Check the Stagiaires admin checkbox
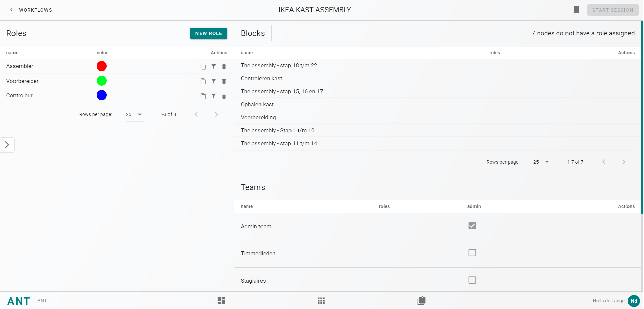Image resolution: width=644 pixels, height=309 pixels. pos(472,280)
